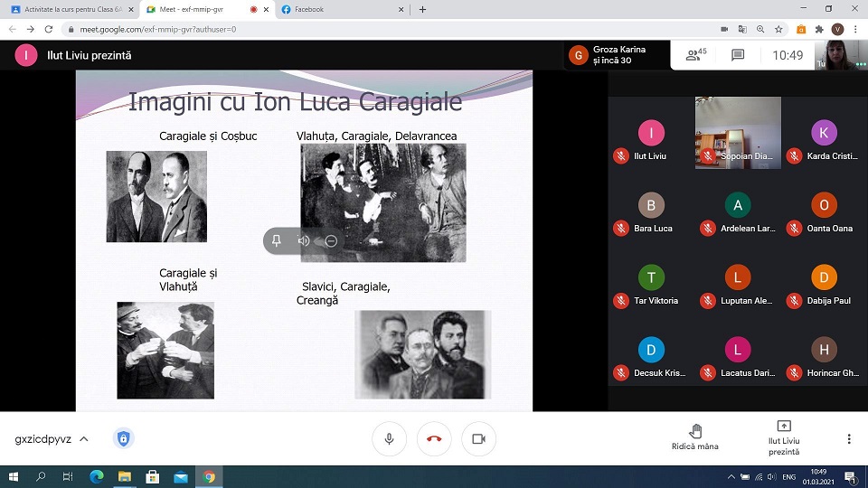The height and width of the screenshot is (488, 868).
Task: Open the participants list showing 45 people
Action: pos(696,55)
